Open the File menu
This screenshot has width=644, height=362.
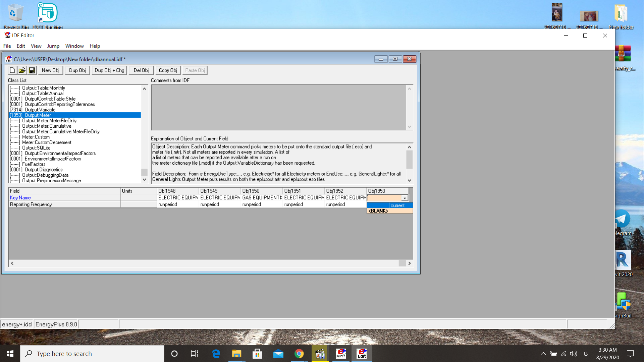click(7, 46)
